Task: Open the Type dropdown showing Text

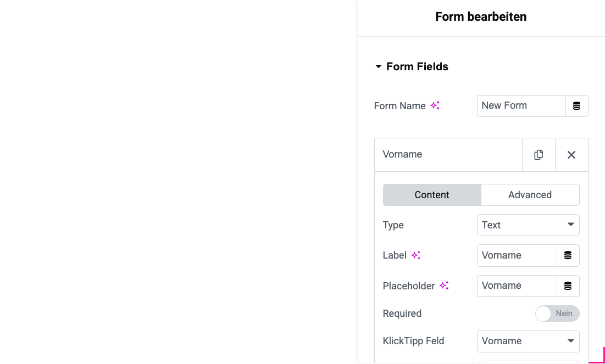Action: [x=528, y=225]
